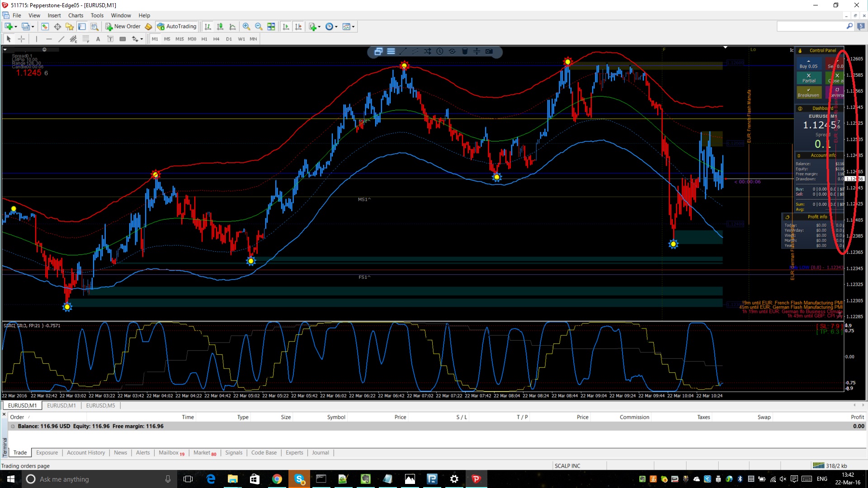Pick the Fibonacci retracement tool
Viewport: 868px width, 488px height.
(x=86, y=39)
